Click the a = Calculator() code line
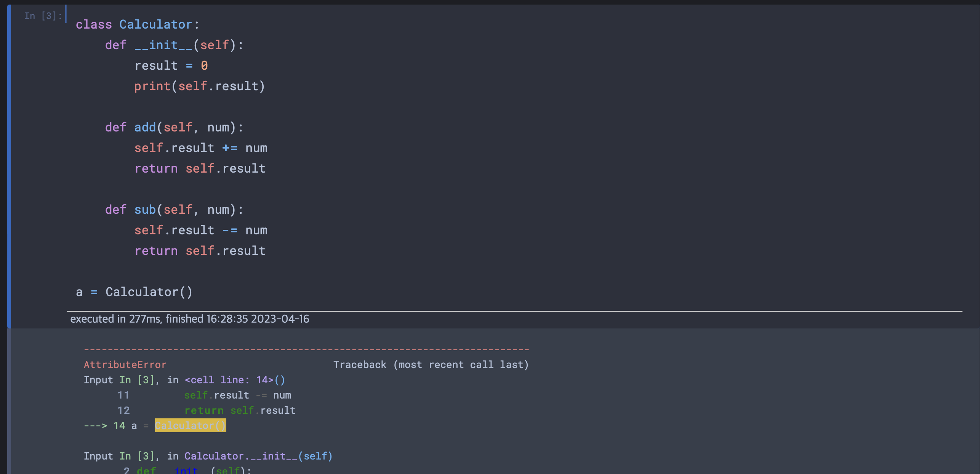 pos(134,292)
